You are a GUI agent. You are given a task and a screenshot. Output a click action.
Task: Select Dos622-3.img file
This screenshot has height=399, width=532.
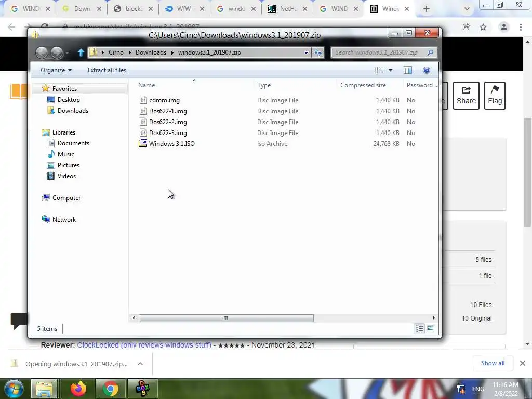click(168, 132)
